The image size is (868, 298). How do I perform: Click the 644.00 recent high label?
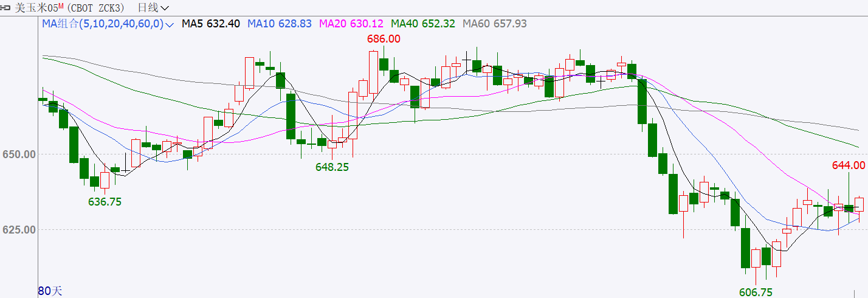pos(848,165)
